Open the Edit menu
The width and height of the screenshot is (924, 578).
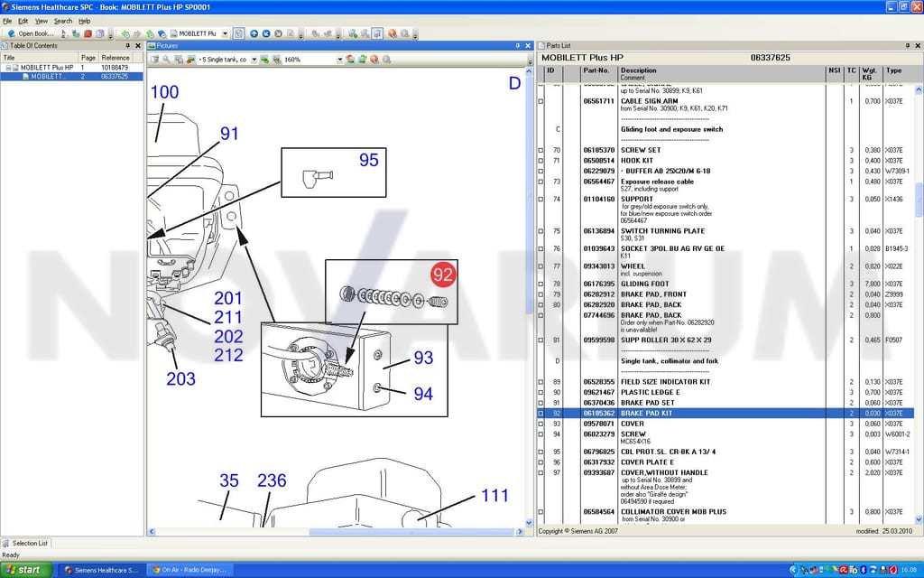tap(23, 21)
